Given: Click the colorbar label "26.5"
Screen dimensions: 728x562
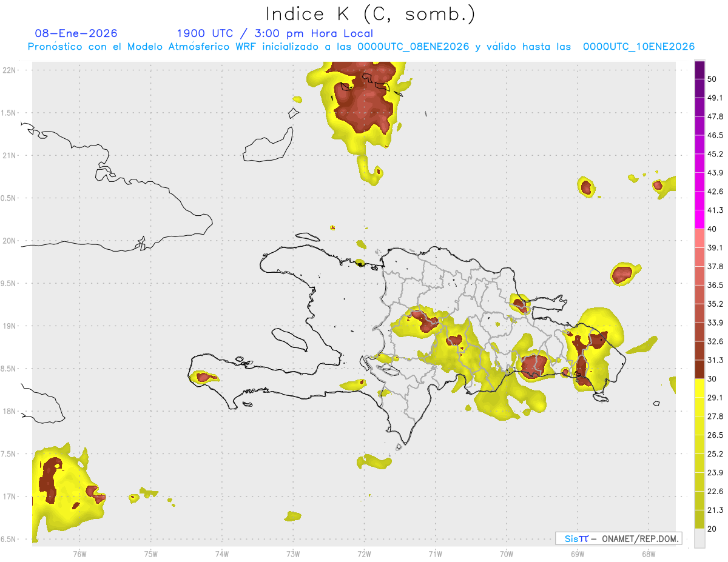Looking at the screenshot, I should coord(715,435).
